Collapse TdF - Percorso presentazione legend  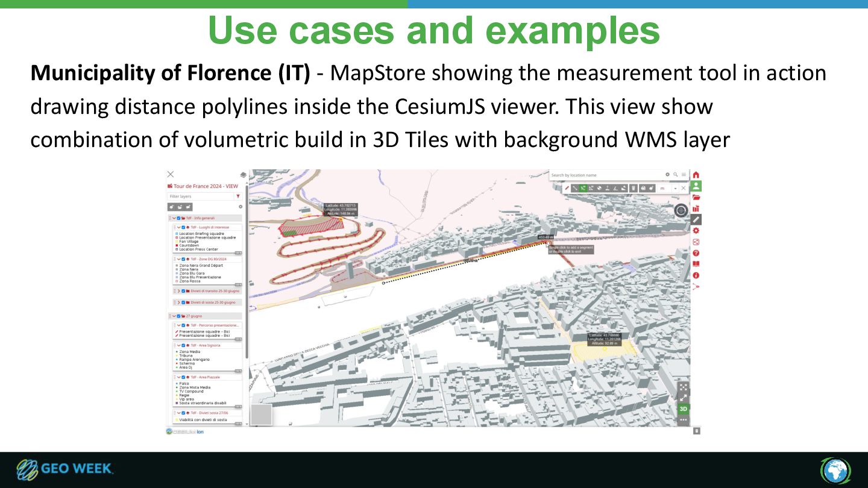178,325
